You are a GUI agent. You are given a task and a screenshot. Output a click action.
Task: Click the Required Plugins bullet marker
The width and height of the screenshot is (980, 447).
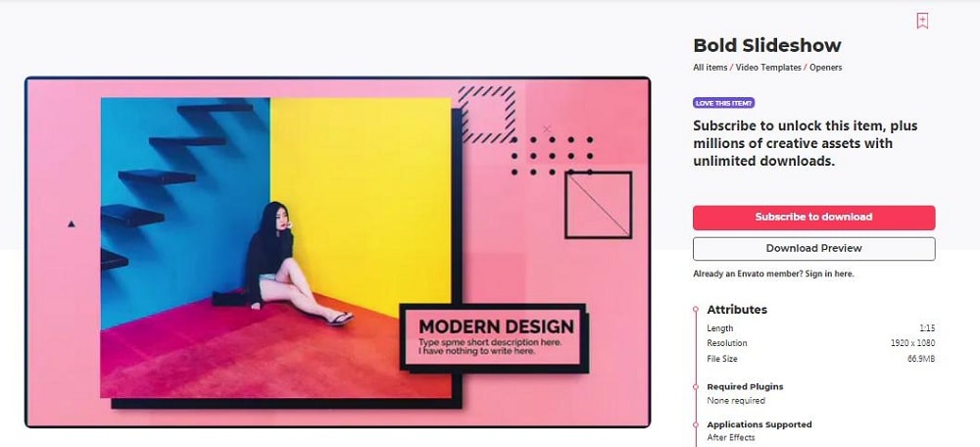[x=696, y=387]
